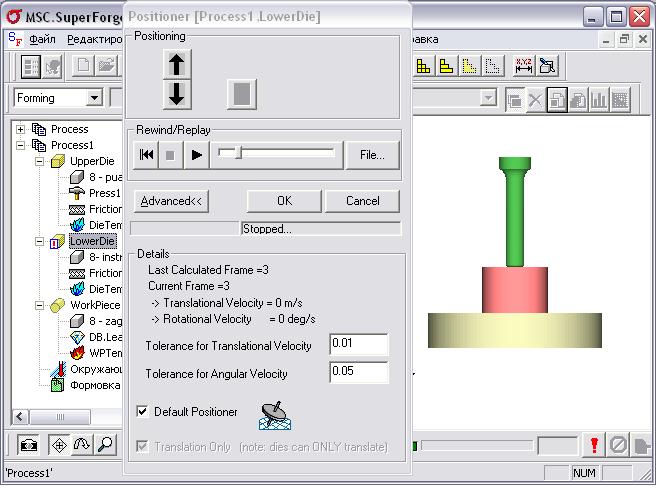
Task: Click the magnifier zoom icon
Action: coord(105,445)
